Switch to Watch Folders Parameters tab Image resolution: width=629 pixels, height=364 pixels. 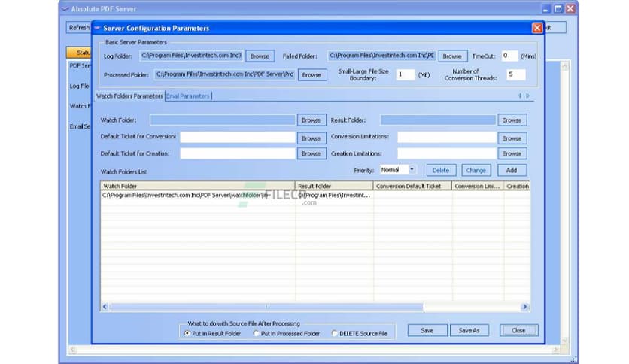[x=129, y=96]
